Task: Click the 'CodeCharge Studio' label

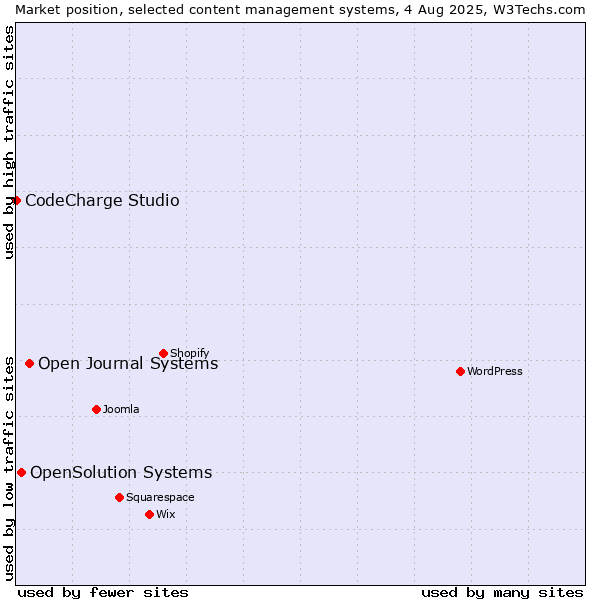Action: click(102, 201)
